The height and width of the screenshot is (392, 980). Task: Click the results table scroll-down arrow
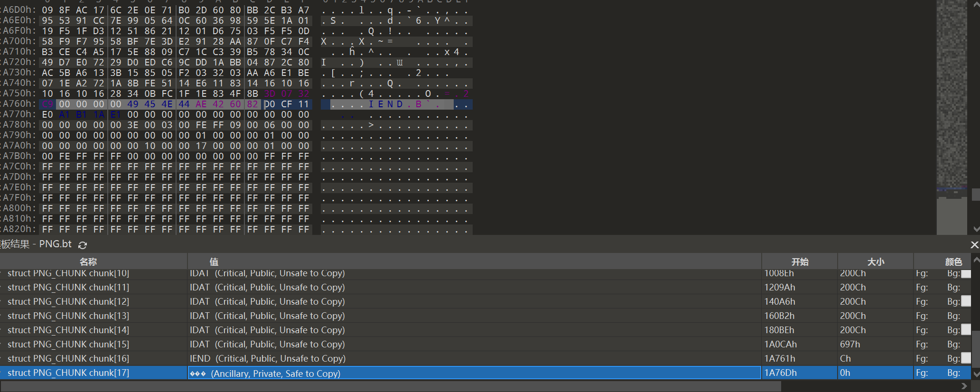coord(976,374)
